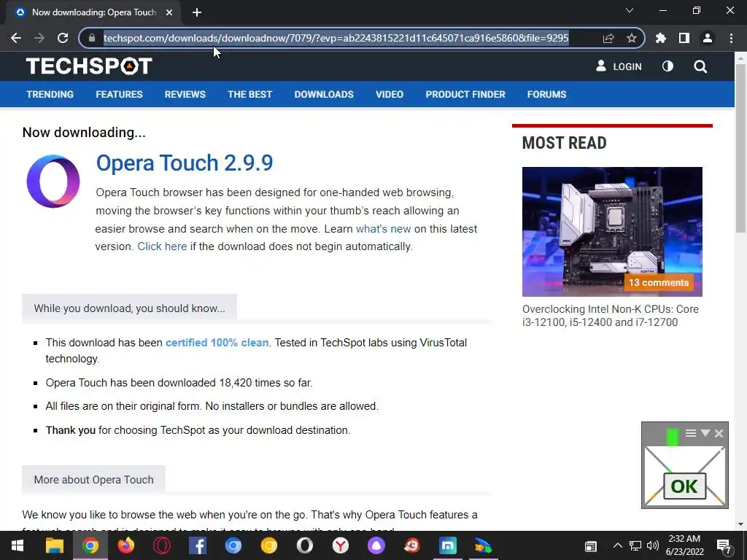The width and height of the screenshot is (747, 560).
Task: Close the 'Now downloading: Opera Touch' tab
Action: [169, 12]
